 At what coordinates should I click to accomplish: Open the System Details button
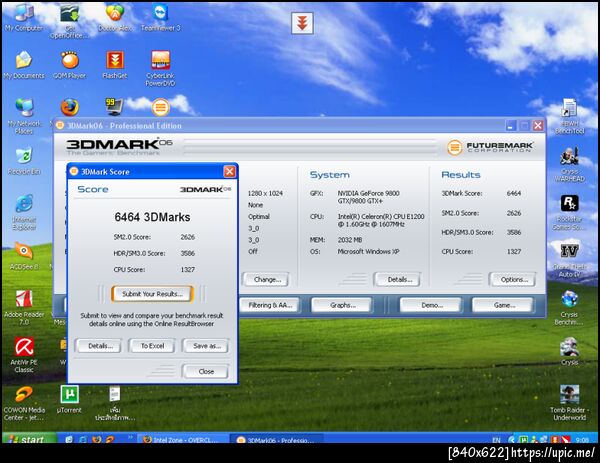click(399, 280)
